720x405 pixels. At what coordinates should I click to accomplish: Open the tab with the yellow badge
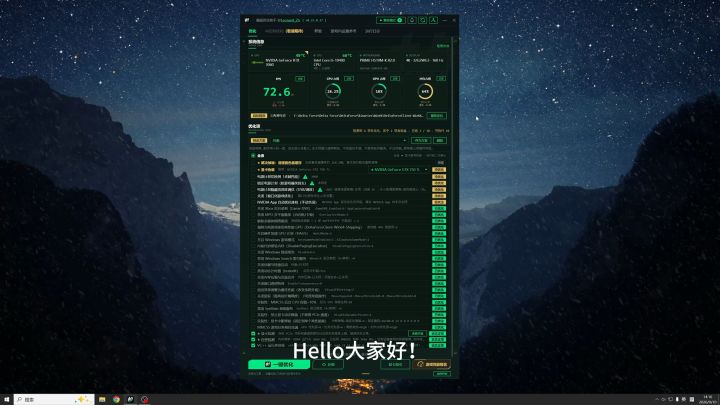click(284, 31)
